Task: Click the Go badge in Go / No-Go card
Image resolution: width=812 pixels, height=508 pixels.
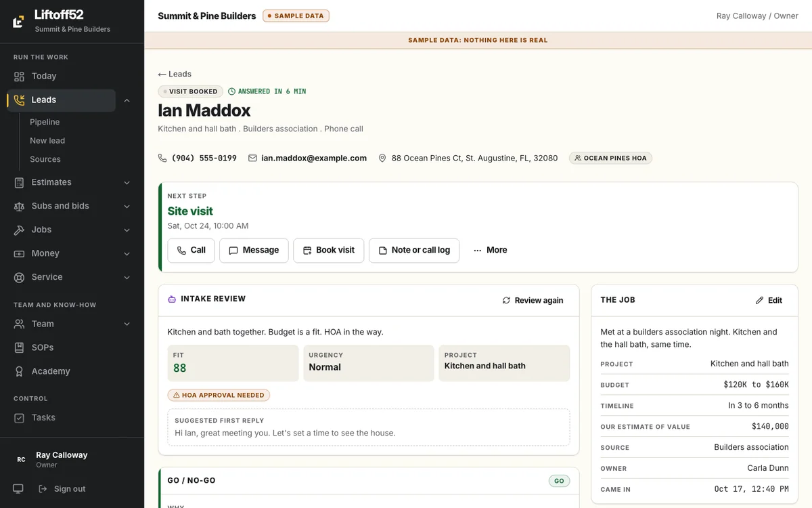Action: tap(559, 481)
